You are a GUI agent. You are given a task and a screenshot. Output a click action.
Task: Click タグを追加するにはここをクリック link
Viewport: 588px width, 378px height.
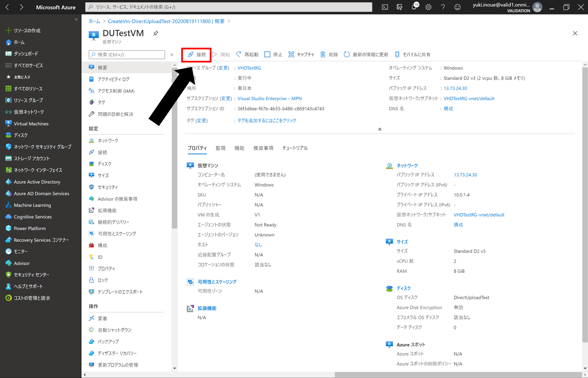click(266, 120)
